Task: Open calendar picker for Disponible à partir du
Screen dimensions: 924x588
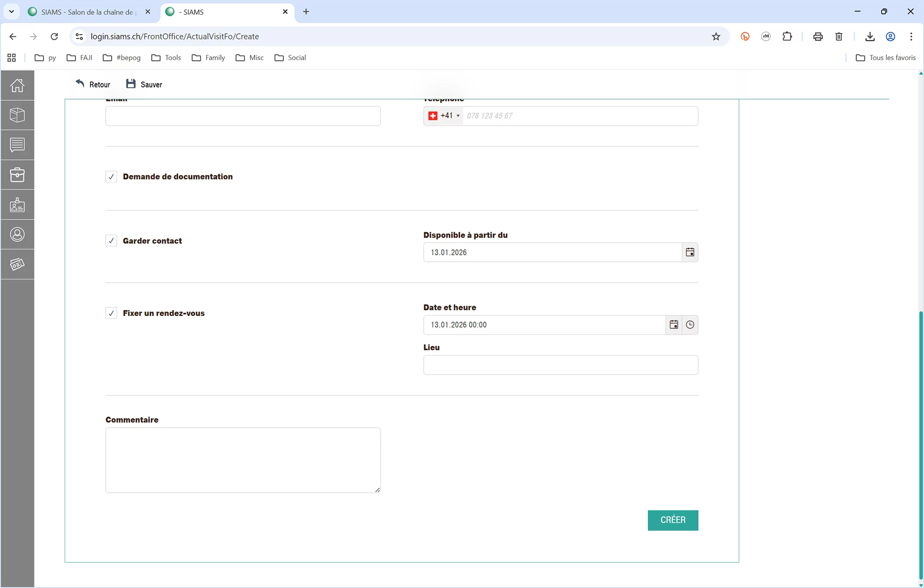Action: (690, 252)
